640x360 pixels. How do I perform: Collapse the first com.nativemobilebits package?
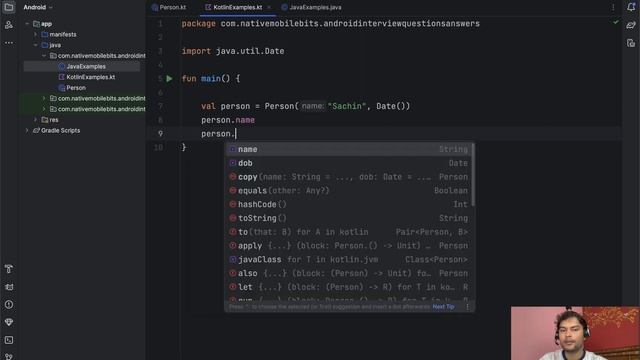click(x=44, y=56)
